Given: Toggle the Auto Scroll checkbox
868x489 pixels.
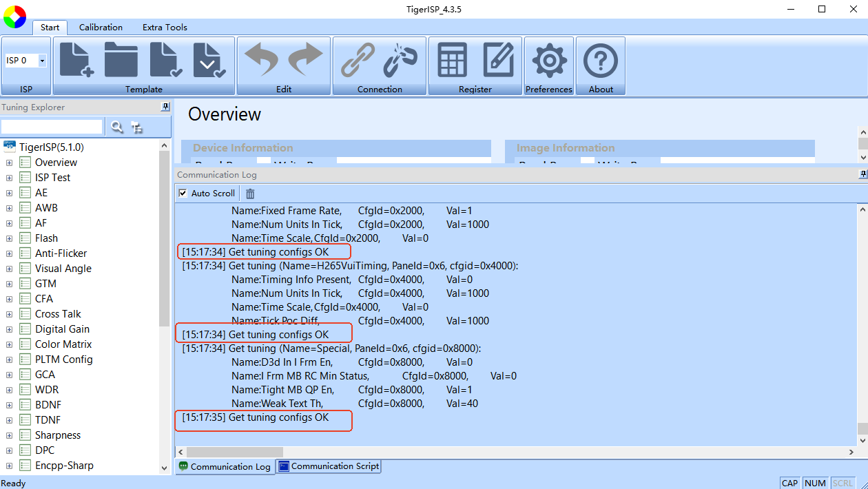Looking at the screenshot, I should point(183,194).
